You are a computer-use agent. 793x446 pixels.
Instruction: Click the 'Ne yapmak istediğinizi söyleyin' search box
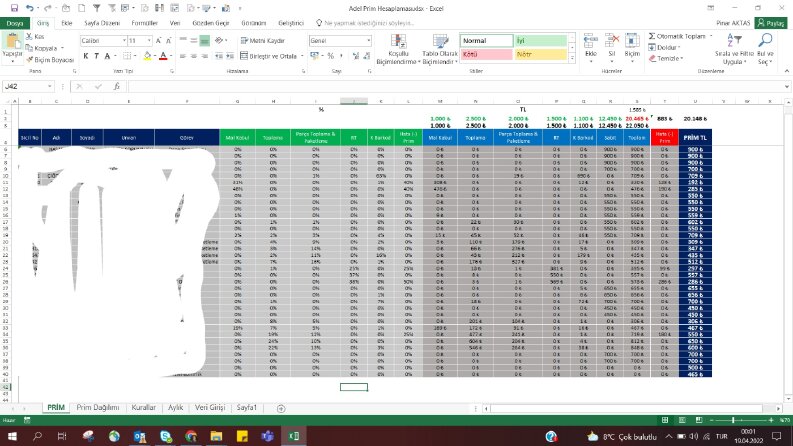point(369,23)
